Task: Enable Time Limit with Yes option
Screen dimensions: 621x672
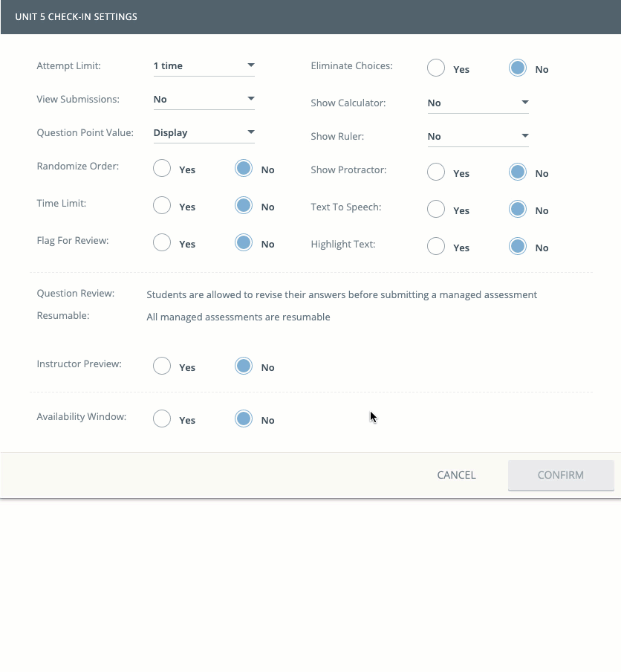Action: click(162, 206)
